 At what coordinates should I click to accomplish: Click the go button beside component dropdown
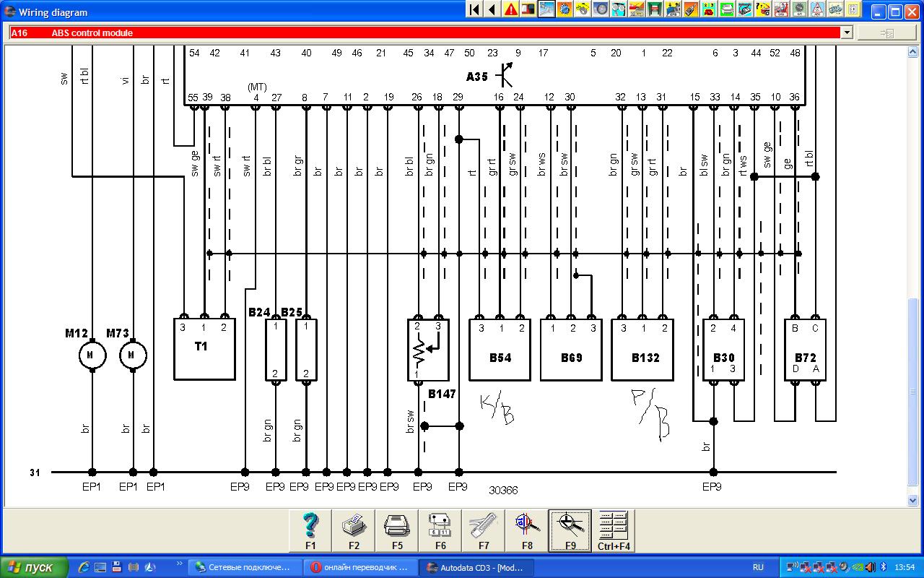point(887,33)
